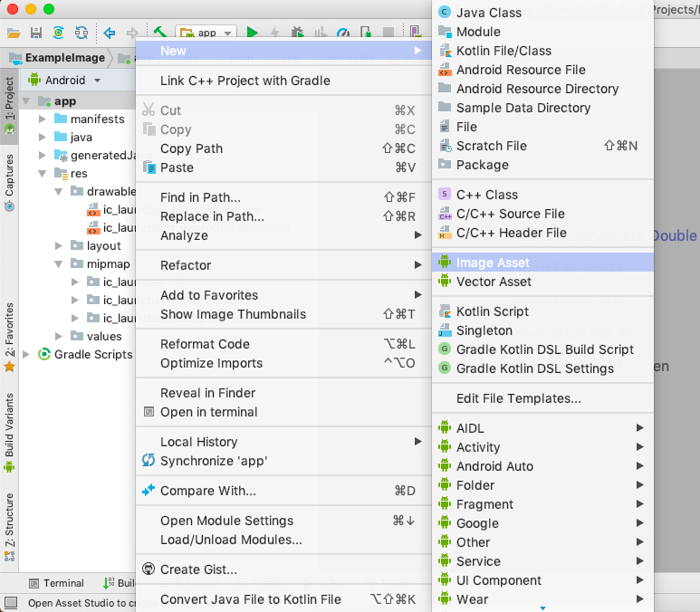Viewport: 700px width, 612px height.
Task: Open the Activity submenu
Action: click(x=542, y=447)
